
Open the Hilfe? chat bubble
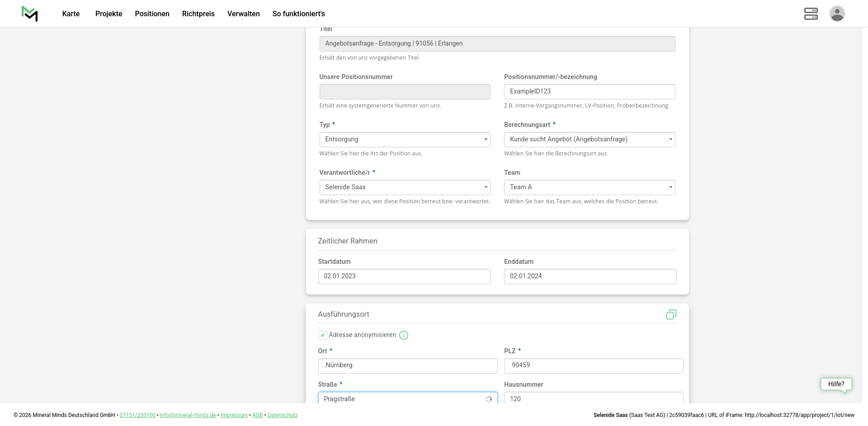(836, 384)
